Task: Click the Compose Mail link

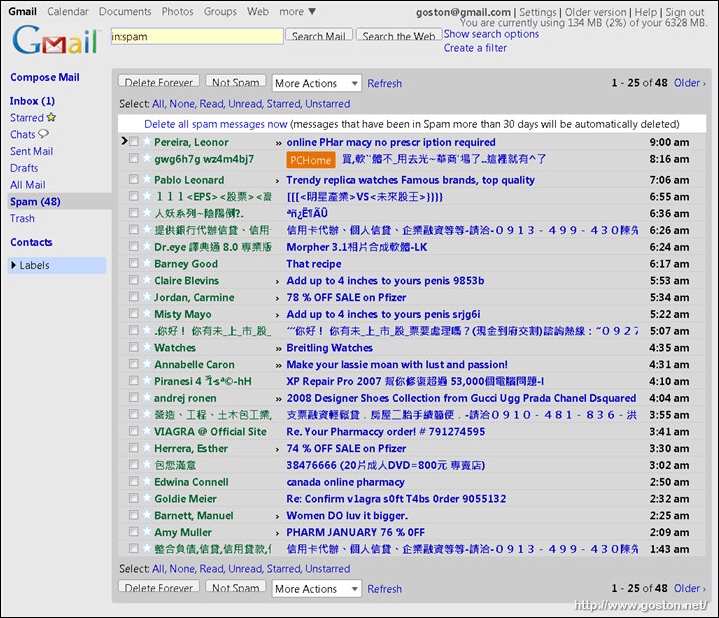Action: point(44,77)
